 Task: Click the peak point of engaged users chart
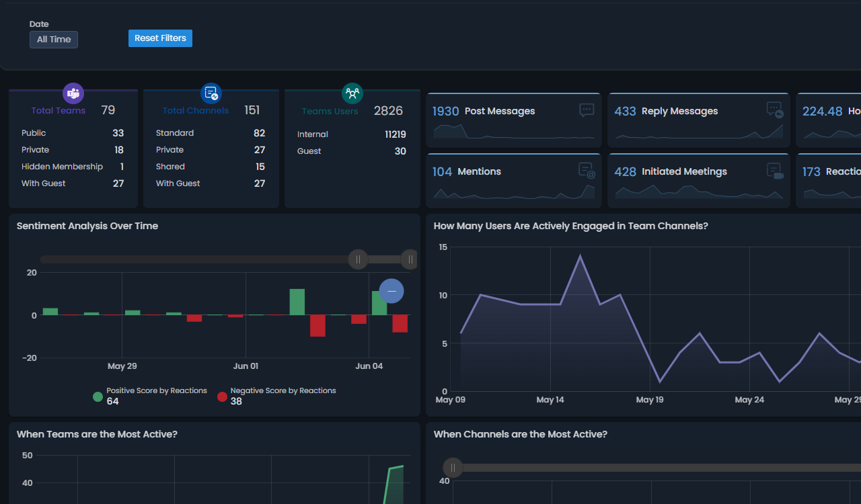(x=580, y=255)
